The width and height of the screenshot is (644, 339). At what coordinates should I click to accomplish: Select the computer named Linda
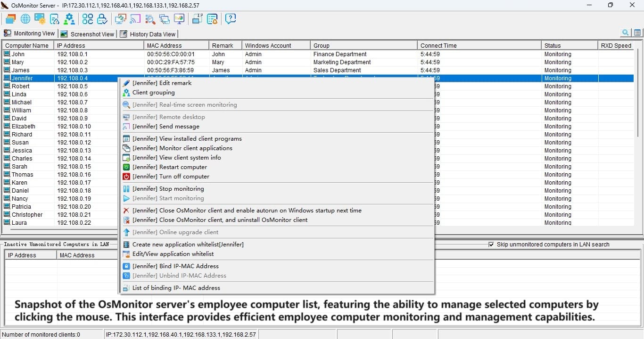click(x=19, y=94)
